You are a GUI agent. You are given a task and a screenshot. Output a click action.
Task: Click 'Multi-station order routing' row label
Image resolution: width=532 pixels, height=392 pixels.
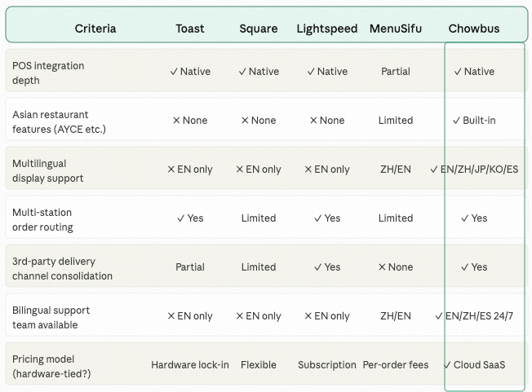click(x=42, y=219)
